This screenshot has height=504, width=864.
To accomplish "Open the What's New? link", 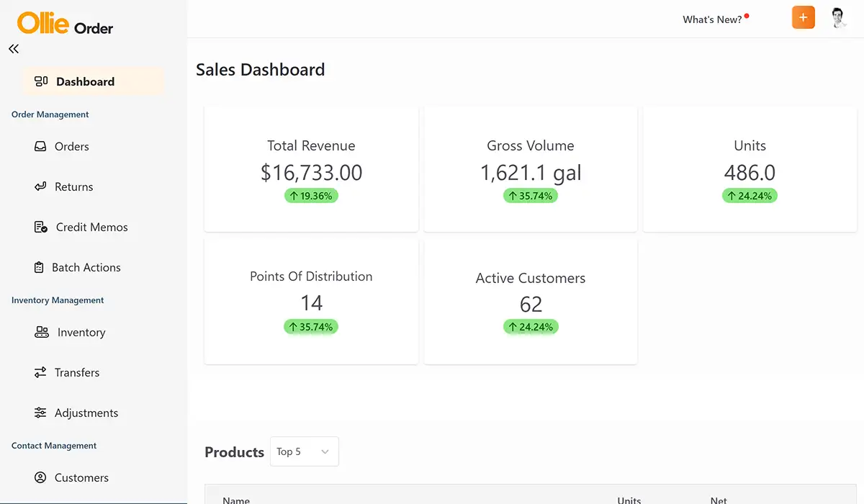I will pos(711,19).
